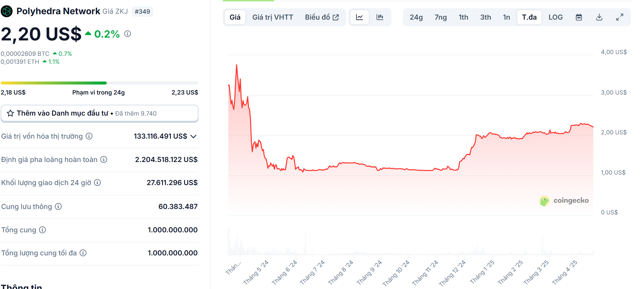Download chart data icon
The height and width of the screenshot is (289, 644).
(599, 17)
